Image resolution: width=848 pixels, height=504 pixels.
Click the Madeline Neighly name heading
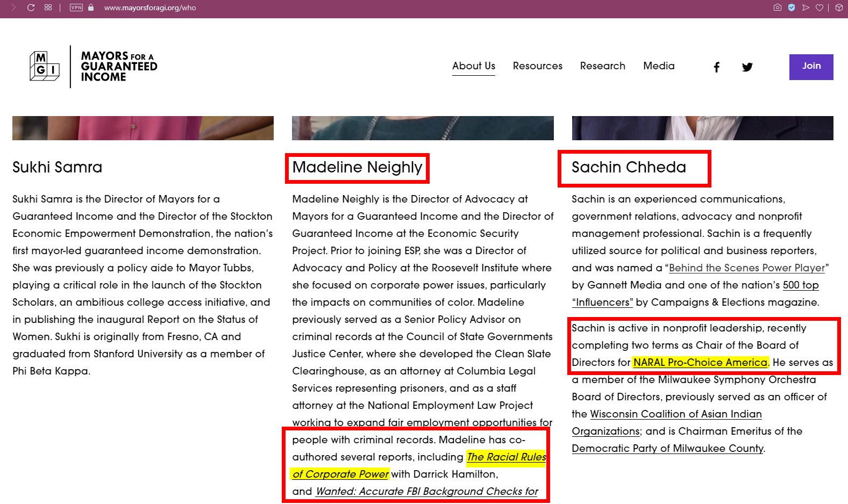(x=357, y=168)
